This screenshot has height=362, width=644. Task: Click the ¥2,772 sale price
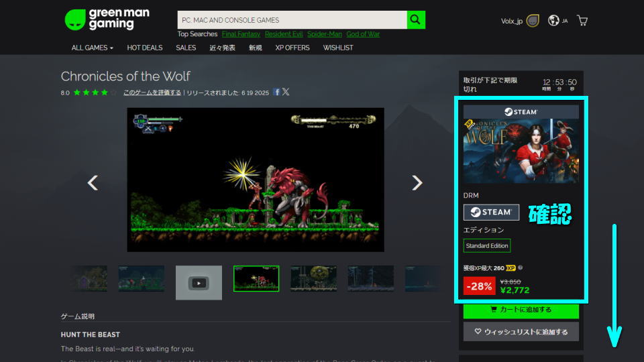[515, 290]
